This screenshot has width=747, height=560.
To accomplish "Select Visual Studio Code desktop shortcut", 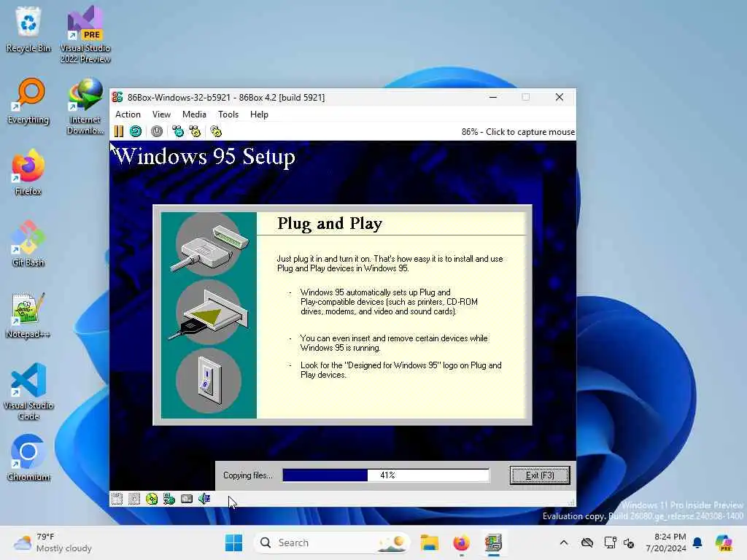I will pos(28,392).
